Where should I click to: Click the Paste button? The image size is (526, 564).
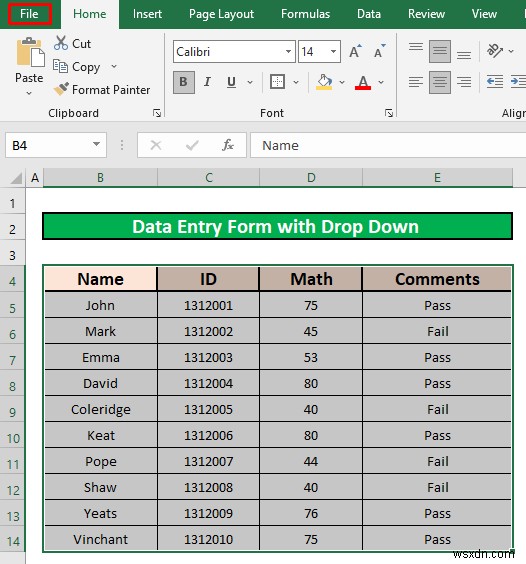coord(29,66)
